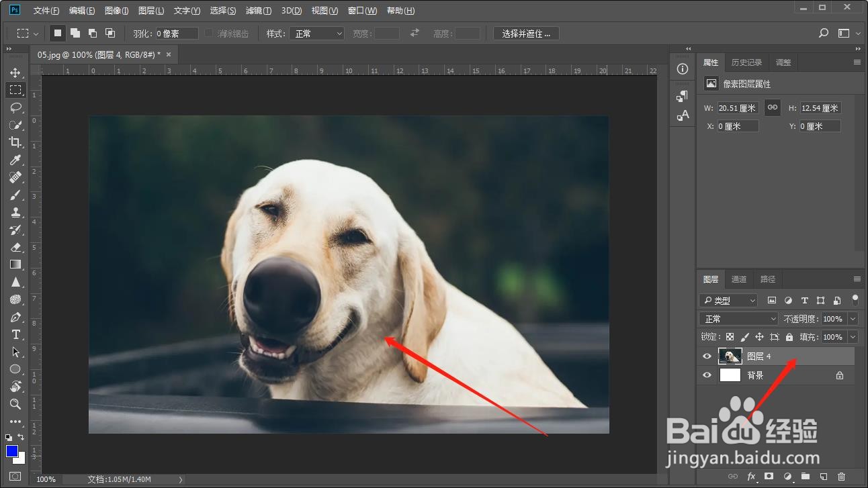The width and height of the screenshot is (868, 488).
Task: Click the 选择并遮住 button
Action: click(526, 33)
